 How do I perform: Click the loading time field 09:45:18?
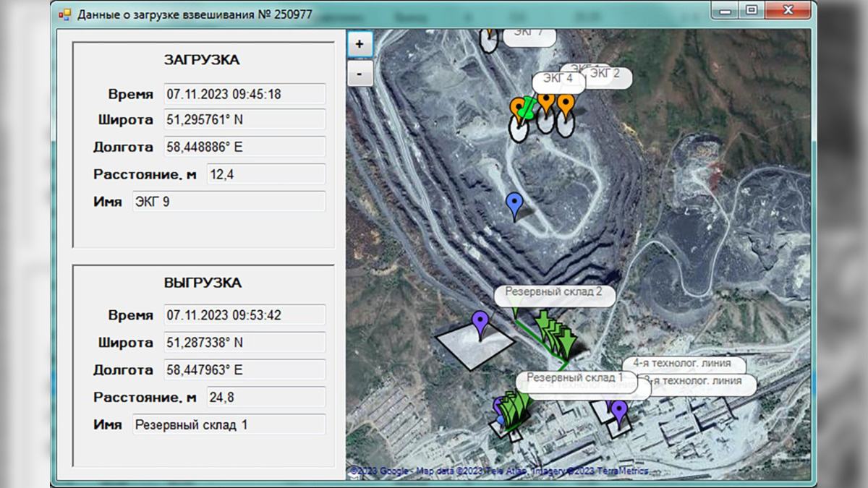click(x=244, y=94)
